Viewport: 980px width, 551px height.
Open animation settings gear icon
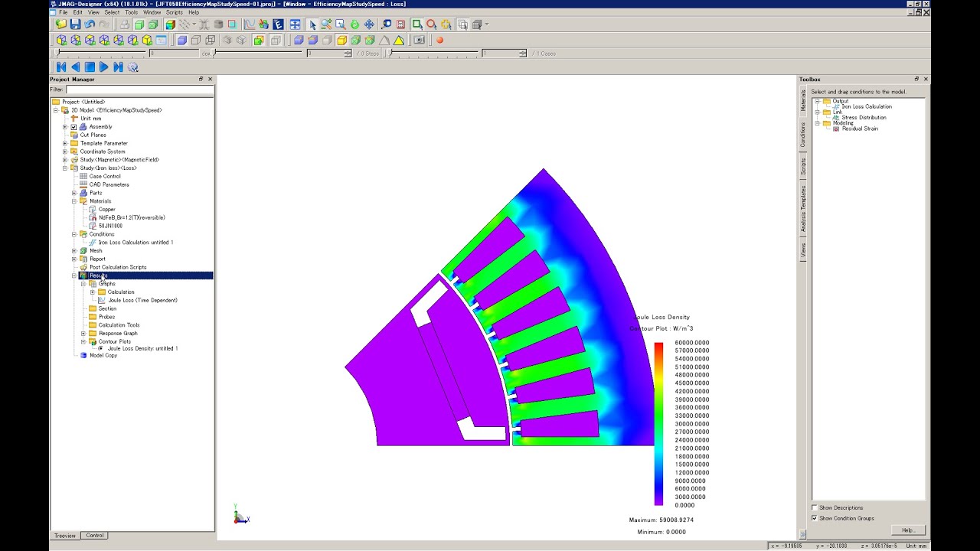coord(132,67)
